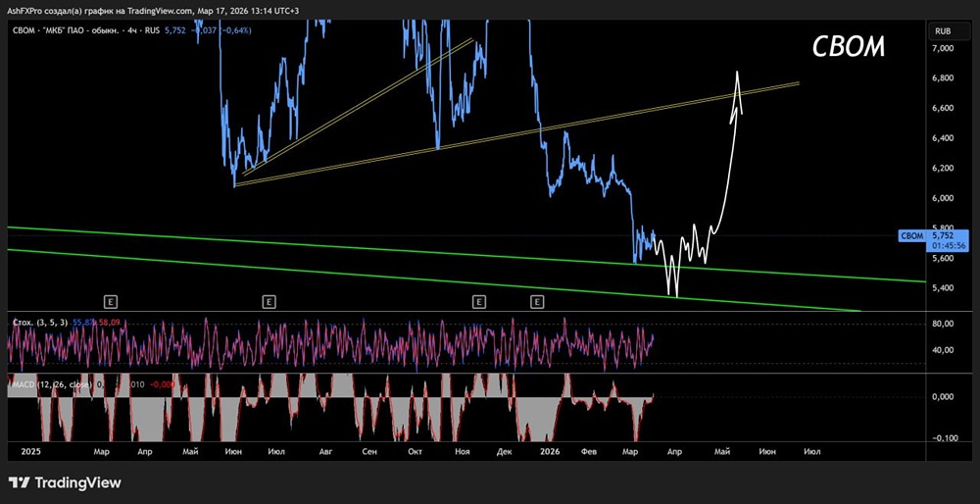This screenshot has height=504, width=980.
Task: Click the 6,000 price axis label
Action: point(942,198)
